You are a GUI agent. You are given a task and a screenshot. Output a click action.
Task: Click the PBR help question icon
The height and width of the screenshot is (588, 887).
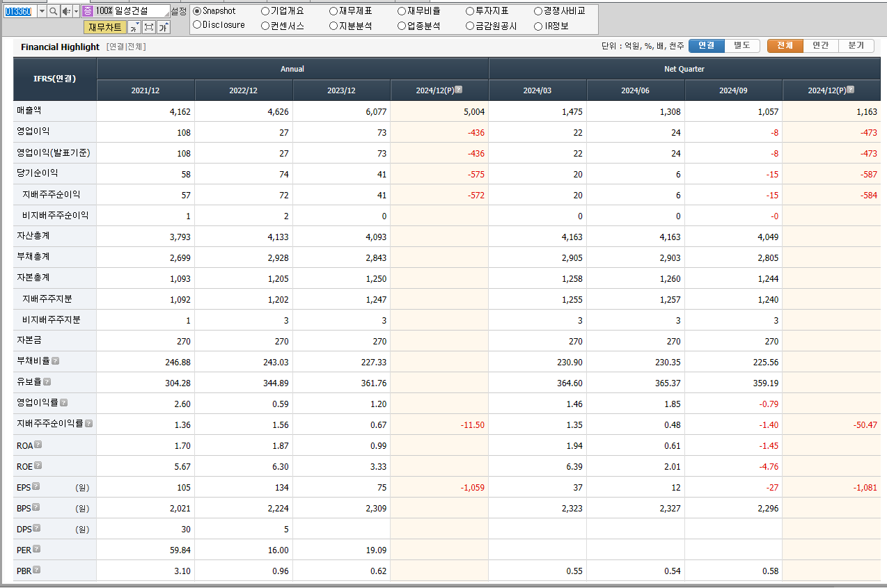37,570
